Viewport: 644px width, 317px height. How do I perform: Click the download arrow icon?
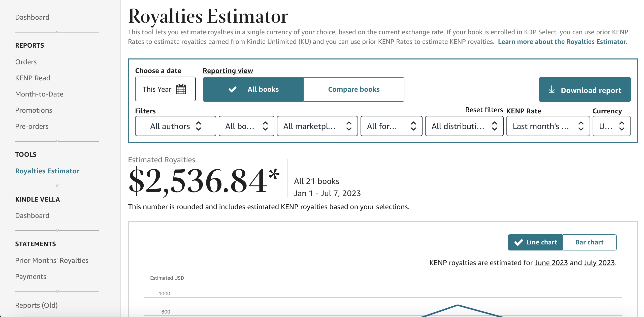(552, 90)
